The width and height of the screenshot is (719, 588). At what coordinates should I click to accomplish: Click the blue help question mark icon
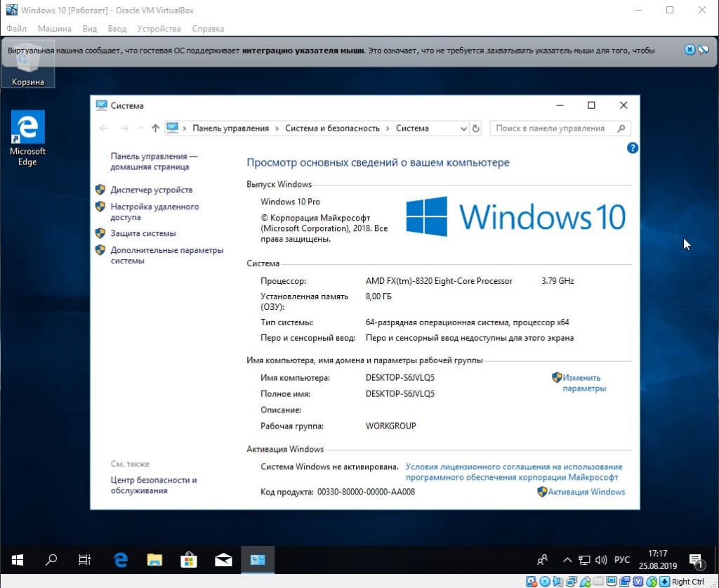click(x=632, y=148)
